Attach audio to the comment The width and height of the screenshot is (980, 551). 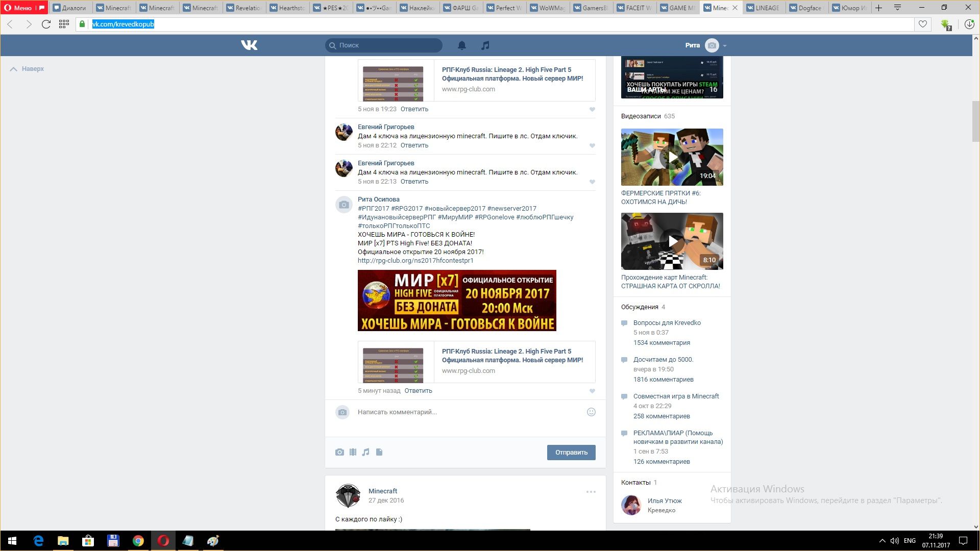pyautogui.click(x=366, y=452)
